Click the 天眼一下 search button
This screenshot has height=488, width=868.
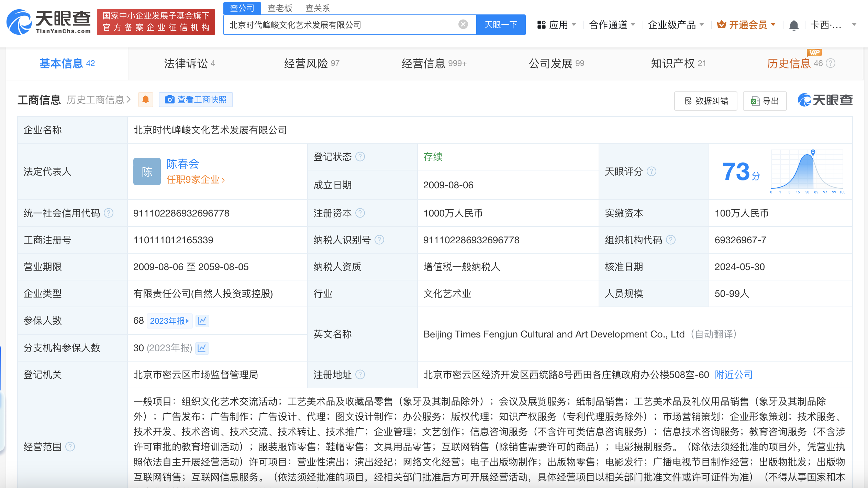[501, 25]
